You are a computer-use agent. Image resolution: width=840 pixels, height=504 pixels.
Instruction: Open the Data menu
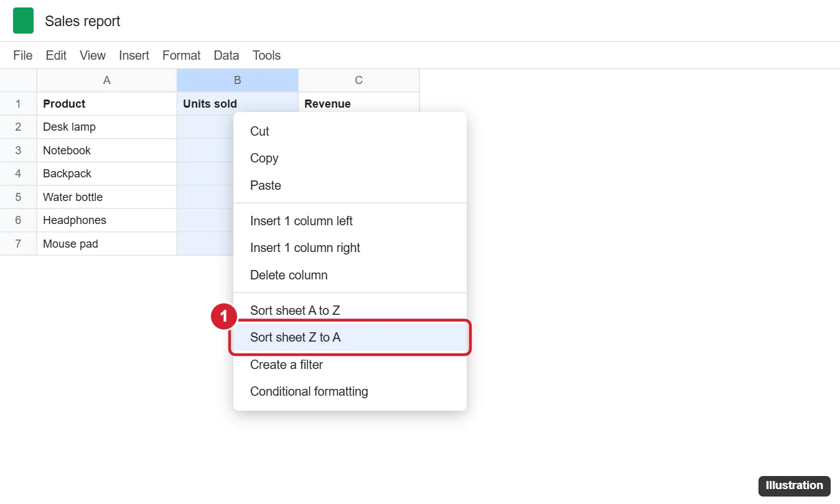pos(226,55)
